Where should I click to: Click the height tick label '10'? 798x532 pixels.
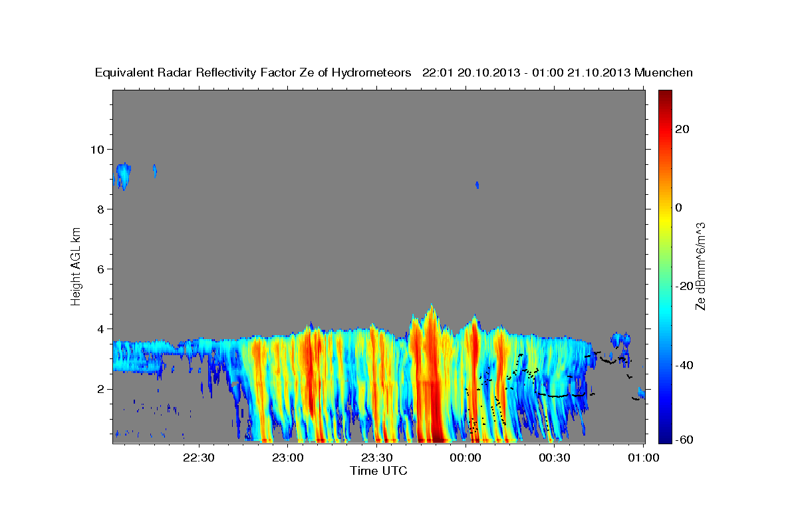(99, 149)
